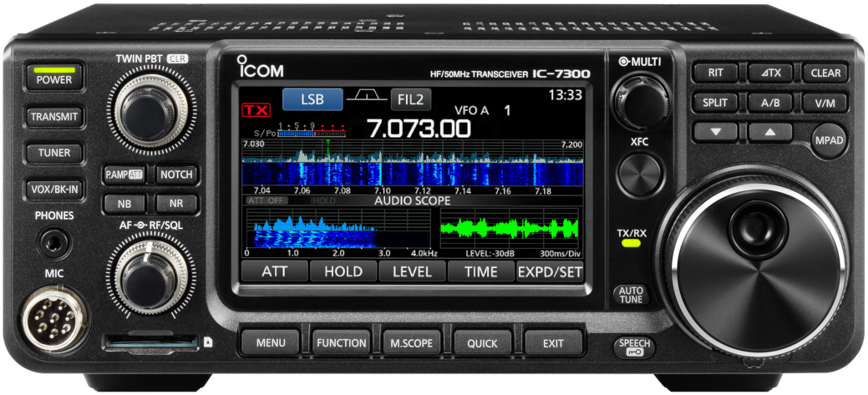The height and width of the screenshot is (395, 868).
Task: Click the round MPAD button
Action: (x=830, y=140)
